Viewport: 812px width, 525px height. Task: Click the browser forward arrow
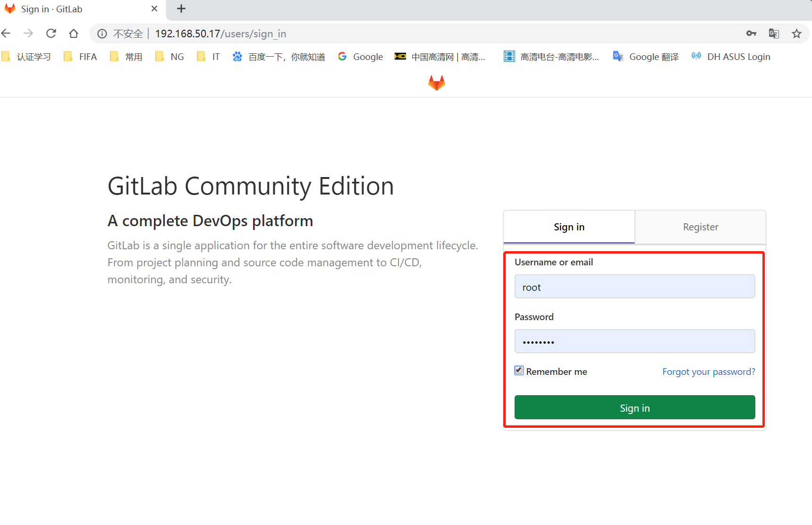28,34
